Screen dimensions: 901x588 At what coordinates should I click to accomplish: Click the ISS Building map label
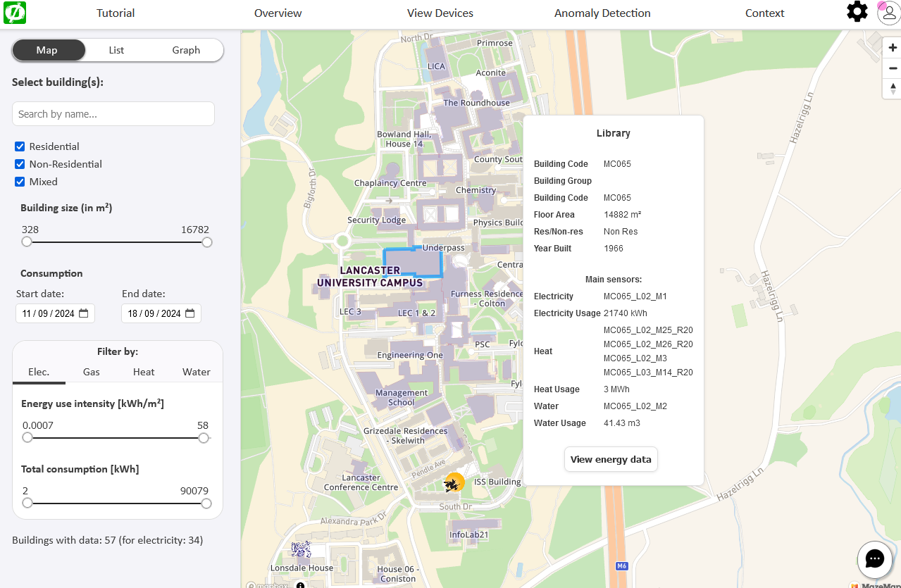[497, 482]
